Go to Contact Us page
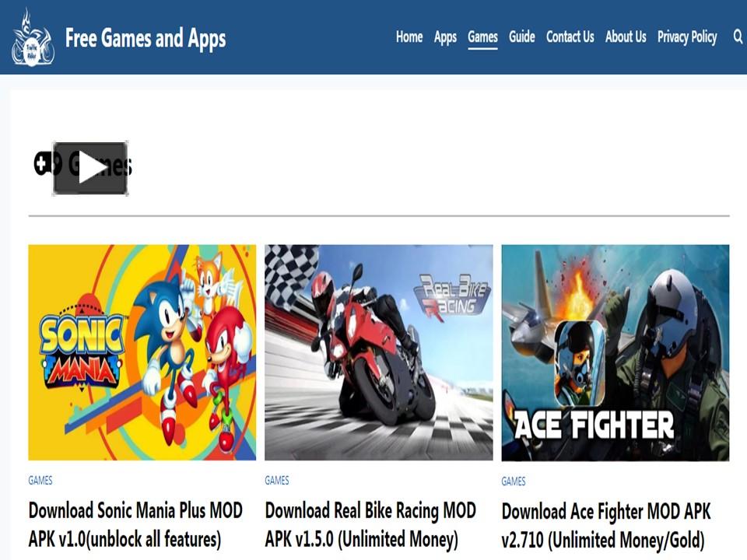 (570, 37)
